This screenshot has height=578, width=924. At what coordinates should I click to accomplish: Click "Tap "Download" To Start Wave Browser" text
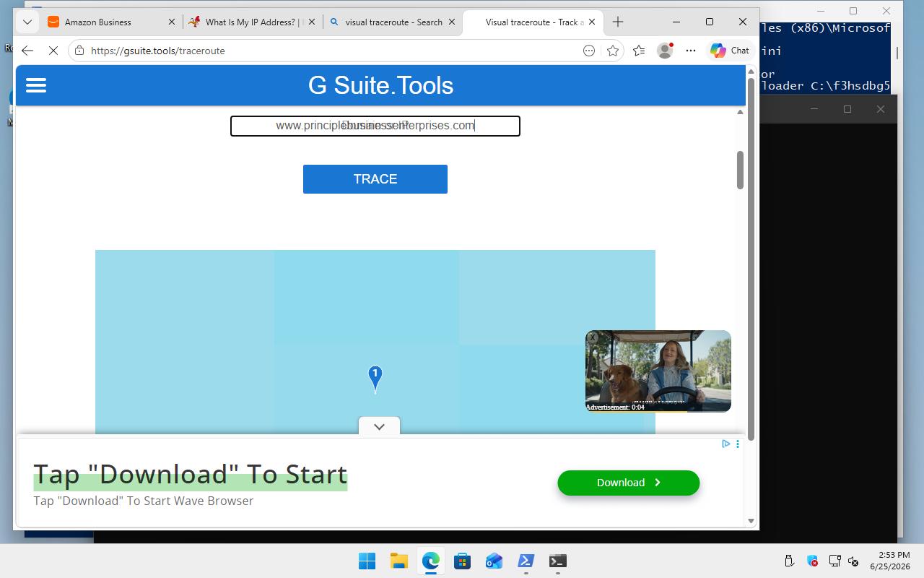(x=143, y=501)
